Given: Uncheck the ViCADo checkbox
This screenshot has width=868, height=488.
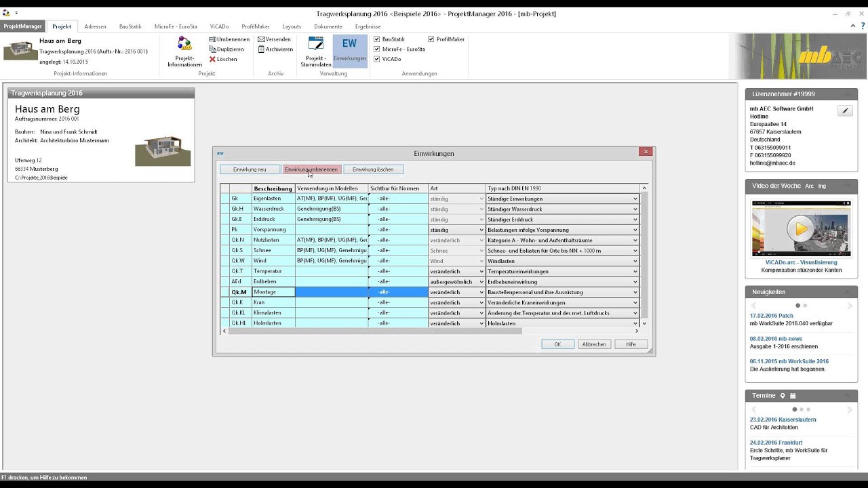Looking at the screenshot, I should click(x=377, y=59).
